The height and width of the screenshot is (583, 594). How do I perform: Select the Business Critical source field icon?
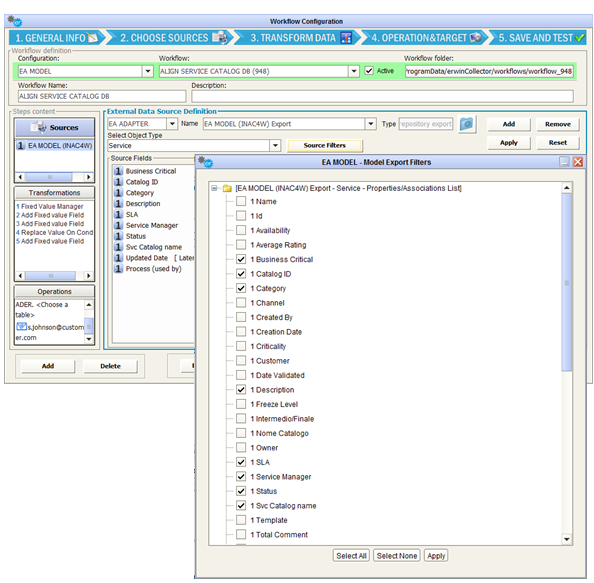(x=118, y=171)
